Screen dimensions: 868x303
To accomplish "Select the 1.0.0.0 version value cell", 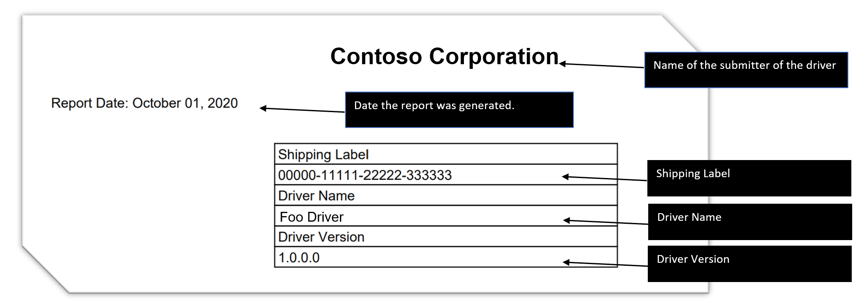I will (446, 257).
